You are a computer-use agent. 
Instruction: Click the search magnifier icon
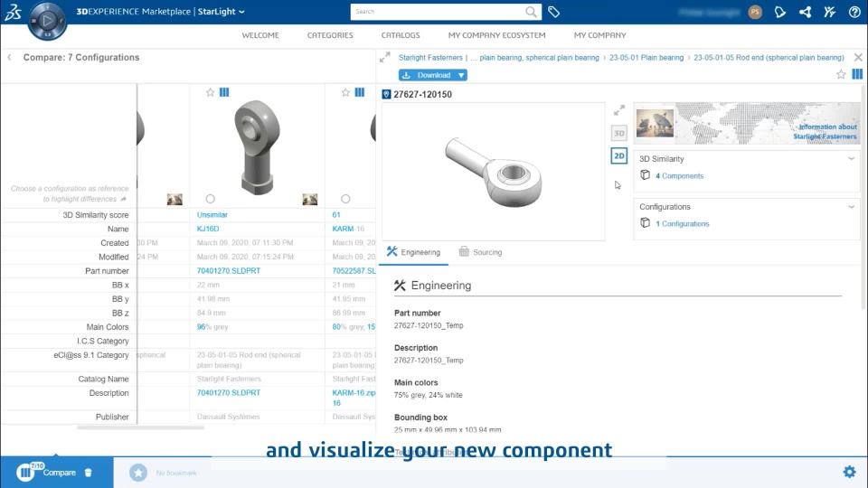[x=531, y=12]
